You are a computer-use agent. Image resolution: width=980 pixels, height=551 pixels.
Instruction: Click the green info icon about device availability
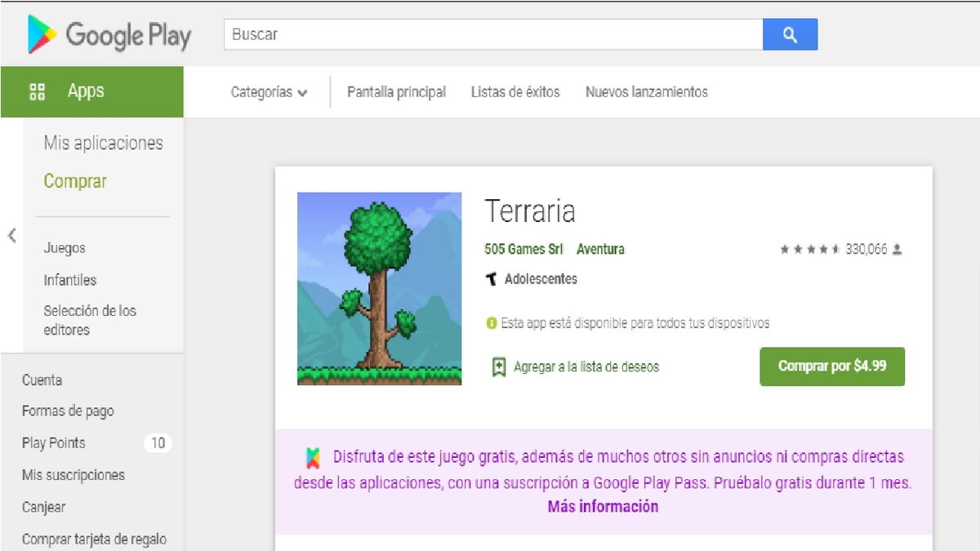click(490, 322)
